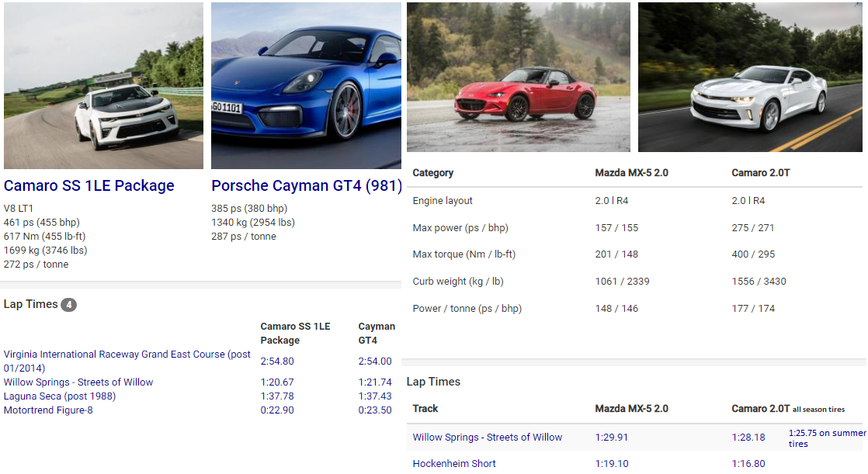868x474 pixels.
Task: Open the Hockenheim Short track link
Action: click(x=454, y=463)
